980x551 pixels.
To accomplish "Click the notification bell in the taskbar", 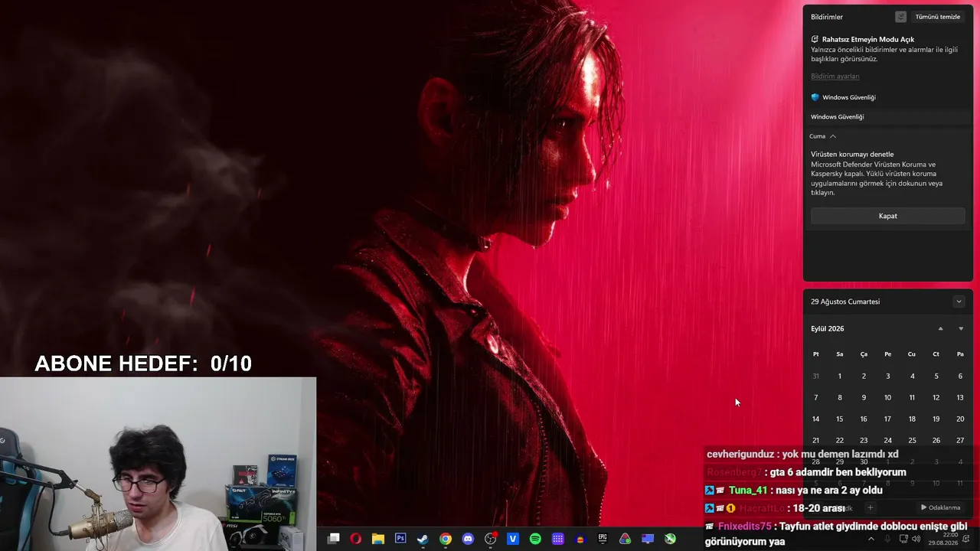I will pos(967,539).
